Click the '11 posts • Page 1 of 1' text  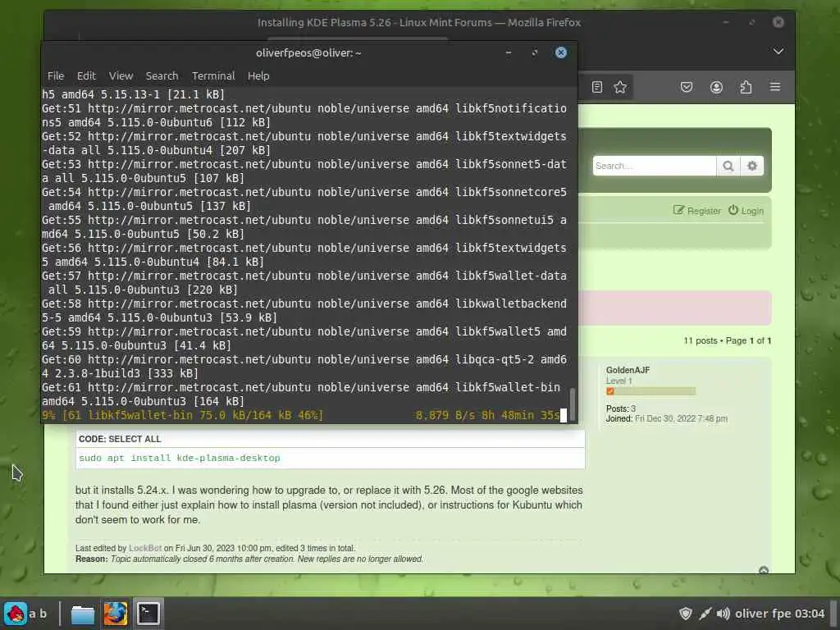point(727,340)
